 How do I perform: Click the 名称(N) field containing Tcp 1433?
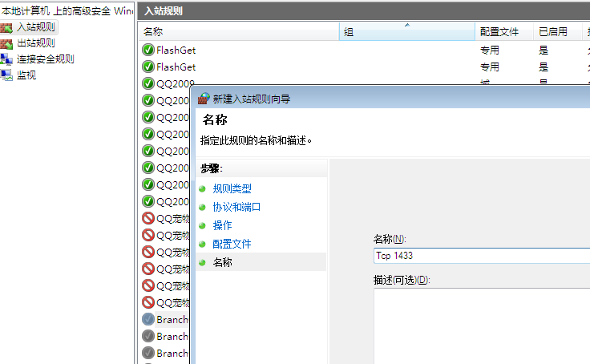482,256
